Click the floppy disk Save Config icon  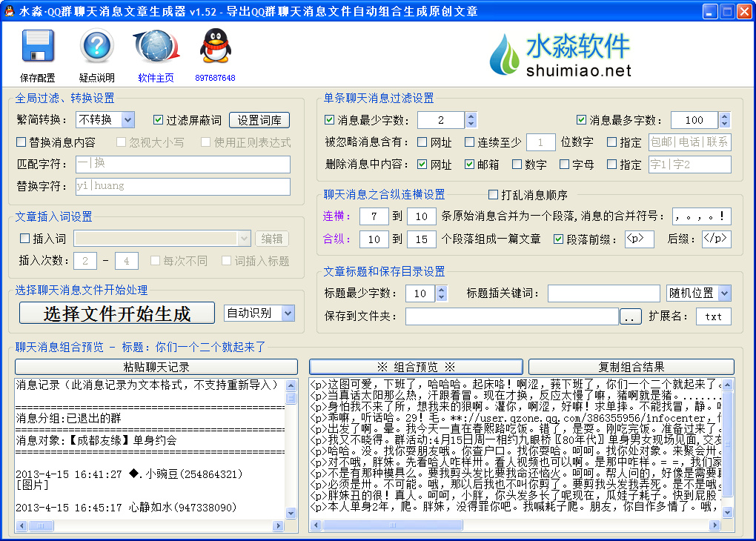point(38,46)
